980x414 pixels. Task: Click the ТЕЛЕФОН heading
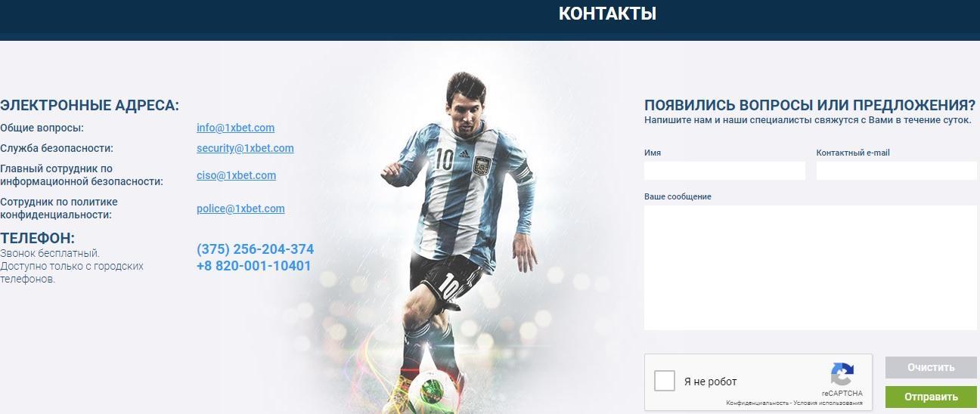(38, 238)
